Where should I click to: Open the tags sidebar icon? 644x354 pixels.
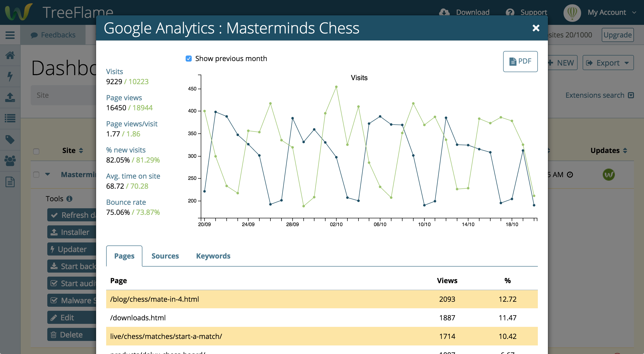(x=10, y=139)
